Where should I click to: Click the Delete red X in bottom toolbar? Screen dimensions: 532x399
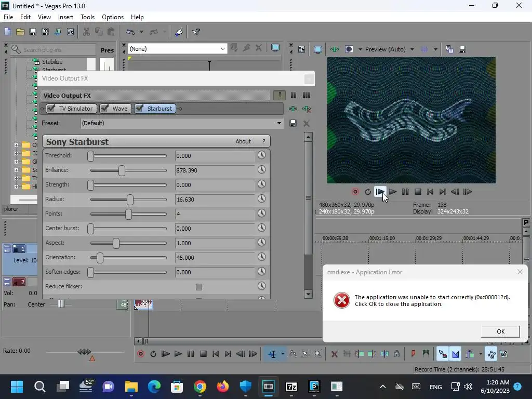(334, 354)
